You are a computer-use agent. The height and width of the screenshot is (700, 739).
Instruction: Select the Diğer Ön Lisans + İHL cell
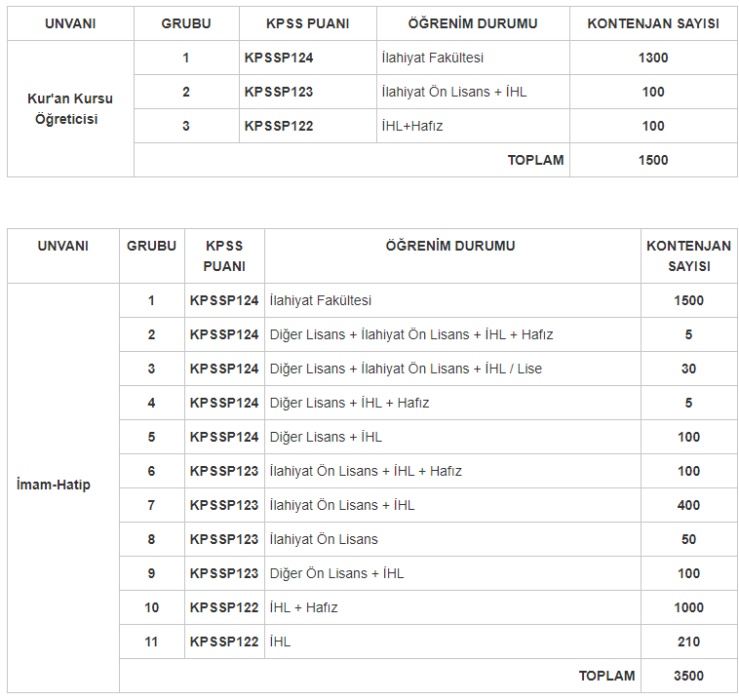452,573
